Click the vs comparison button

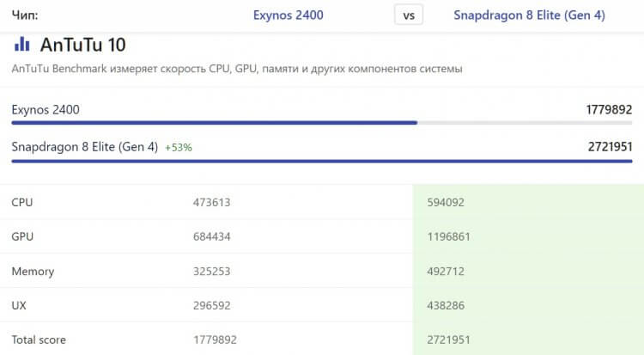click(409, 15)
